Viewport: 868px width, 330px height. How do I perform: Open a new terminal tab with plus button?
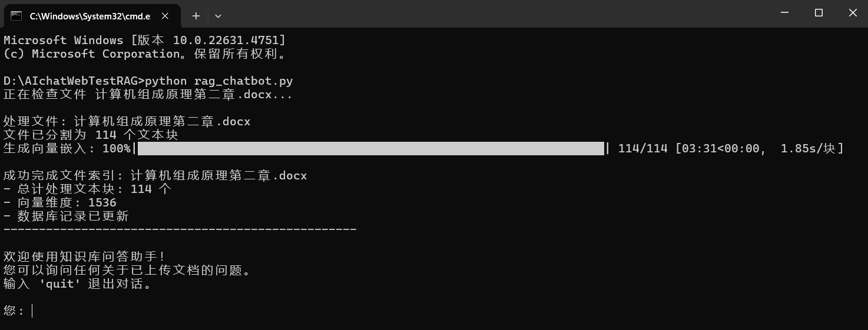[196, 16]
